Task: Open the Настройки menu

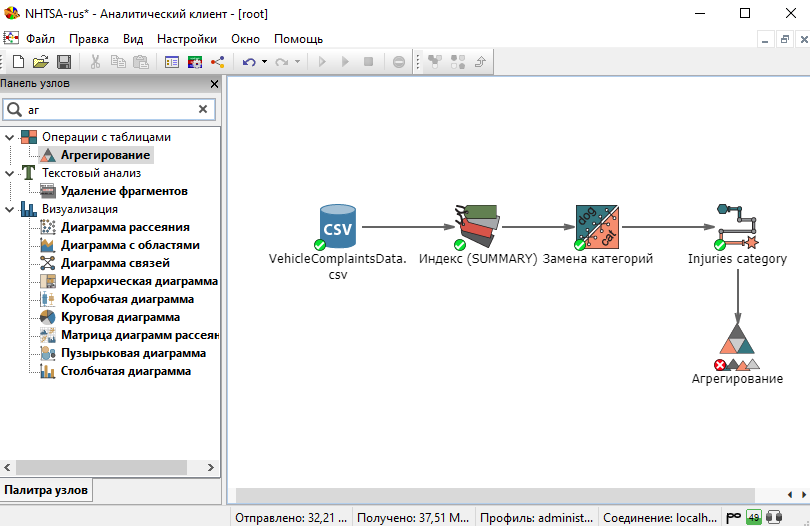Action: [x=186, y=39]
